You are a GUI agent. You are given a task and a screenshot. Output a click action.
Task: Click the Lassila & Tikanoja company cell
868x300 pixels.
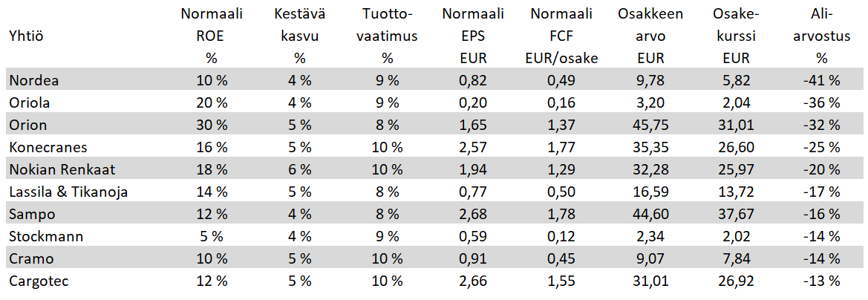pos(68,192)
